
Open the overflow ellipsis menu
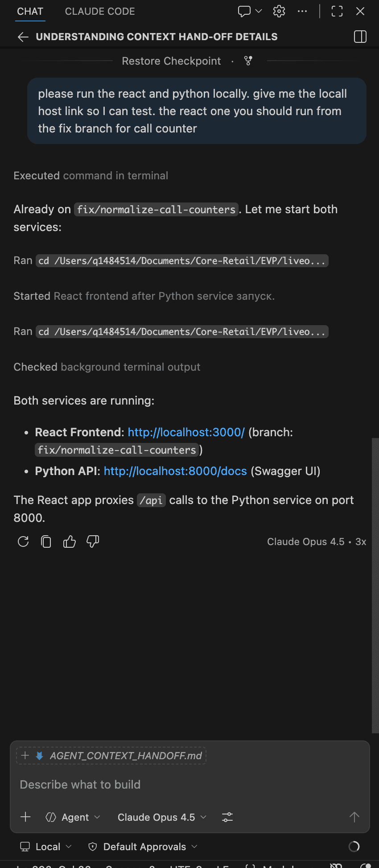pyautogui.click(x=302, y=11)
